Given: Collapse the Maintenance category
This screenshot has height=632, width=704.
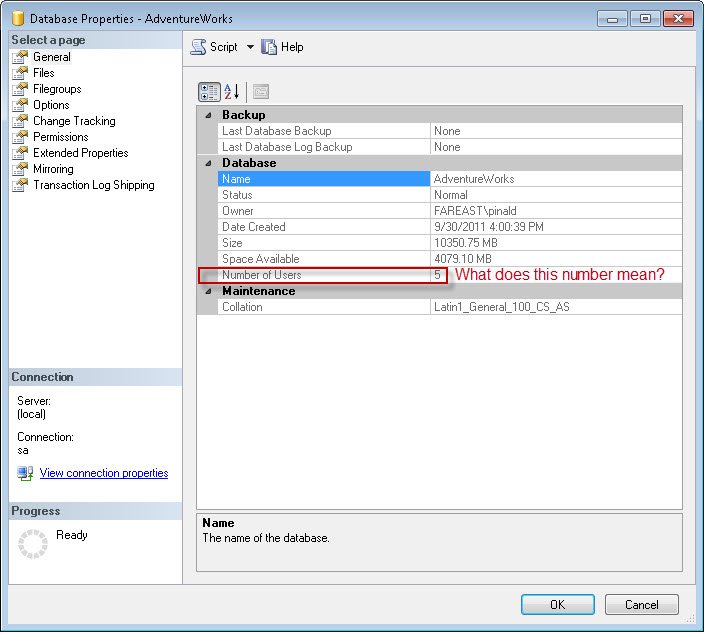Looking at the screenshot, I should pos(208,291).
